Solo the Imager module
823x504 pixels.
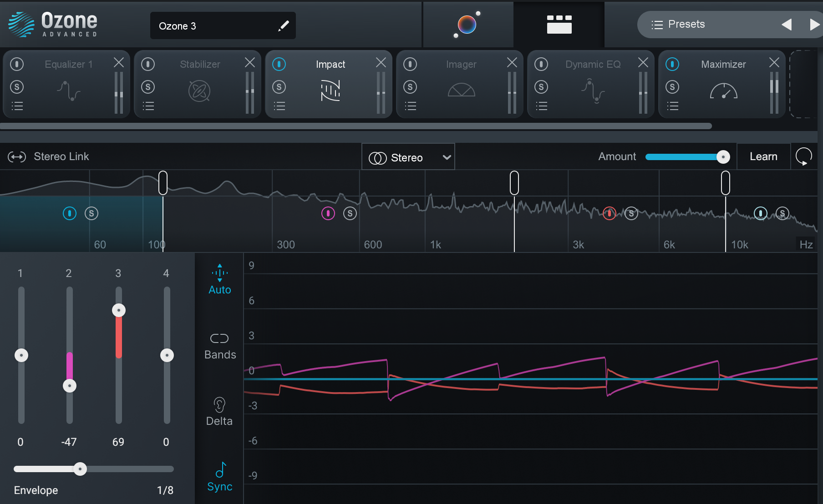pyautogui.click(x=410, y=87)
